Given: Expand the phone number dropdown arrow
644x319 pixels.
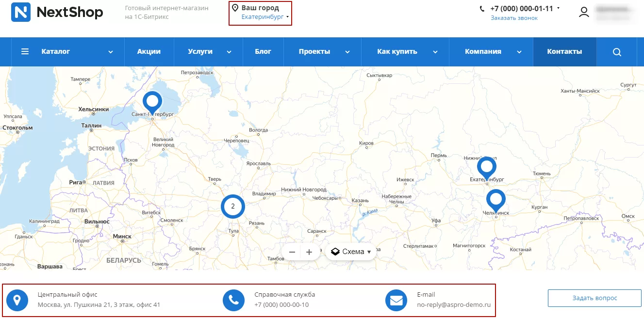Looking at the screenshot, I should tap(558, 8).
